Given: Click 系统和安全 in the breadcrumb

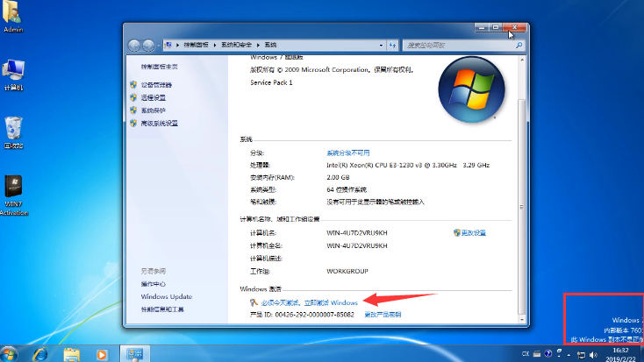Looking at the screenshot, I should [236, 45].
